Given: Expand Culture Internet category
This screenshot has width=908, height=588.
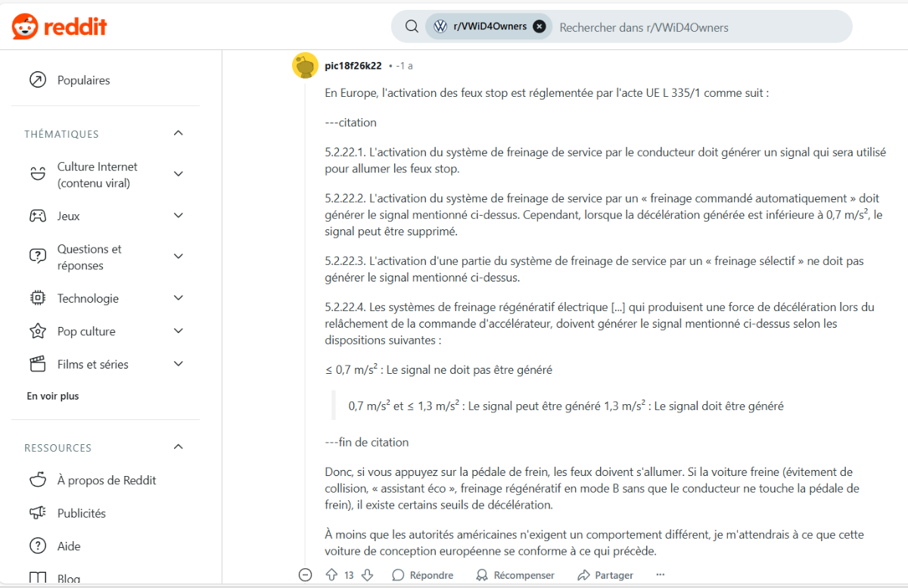Looking at the screenshot, I should click(179, 174).
